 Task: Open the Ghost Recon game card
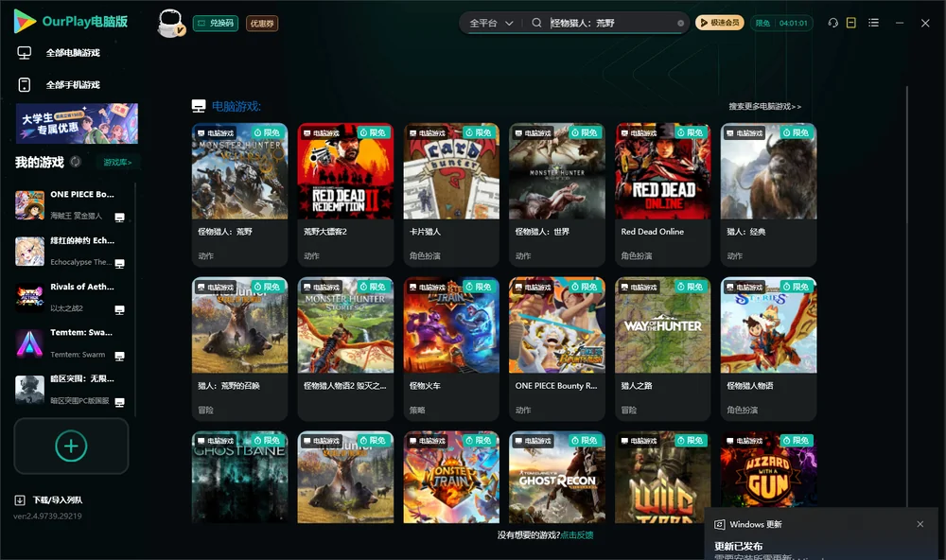[557, 477]
